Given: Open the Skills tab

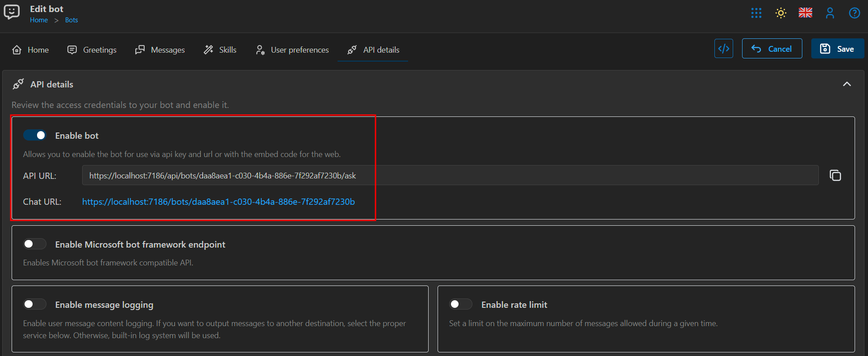Looking at the screenshot, I should (220, 50).
